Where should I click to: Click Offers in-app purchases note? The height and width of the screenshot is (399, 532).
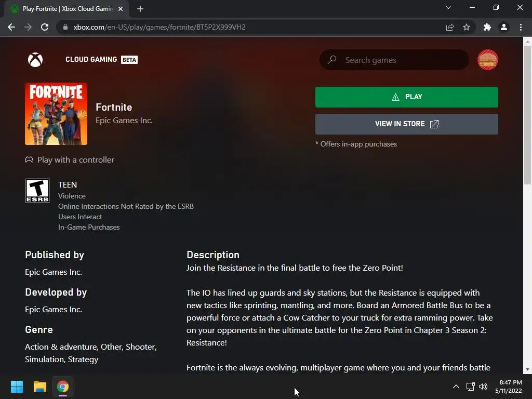tap(356, 144)
